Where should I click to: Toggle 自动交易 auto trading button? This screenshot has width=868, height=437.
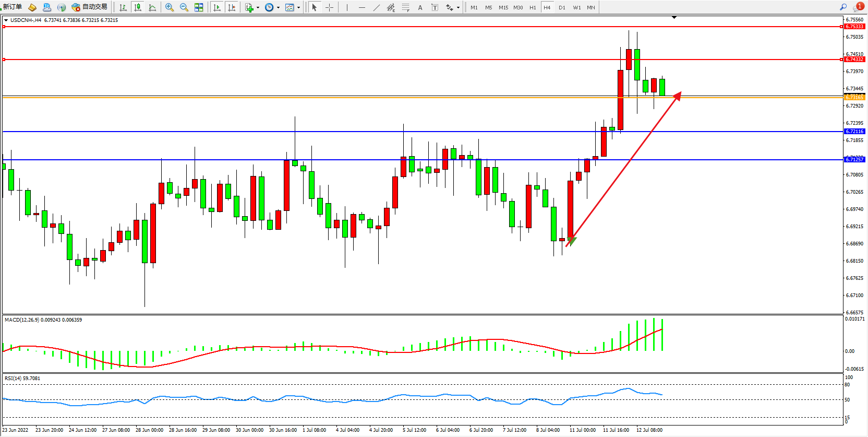click(x=90, y=7)
